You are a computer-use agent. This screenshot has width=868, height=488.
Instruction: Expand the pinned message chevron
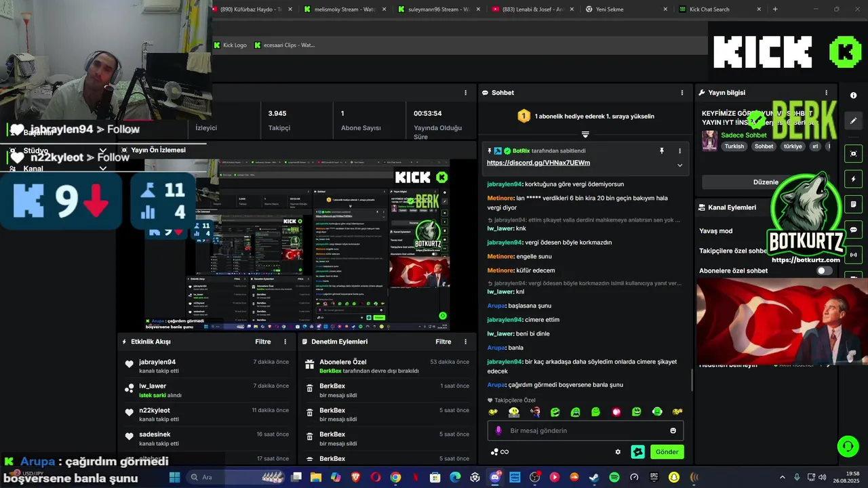click(x=679, y=165)
